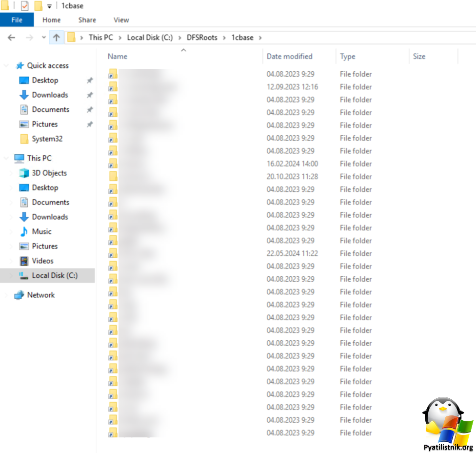This screenshot has height=453, width=476.
Task: Click 1cbase breadcrumb in address bar
Action: point(242,38)
